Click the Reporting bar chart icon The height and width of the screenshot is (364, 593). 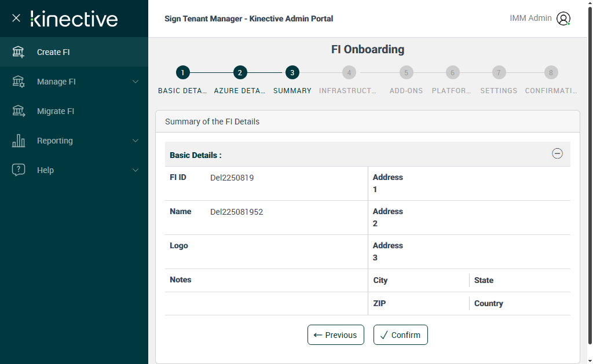pos(19,141)
